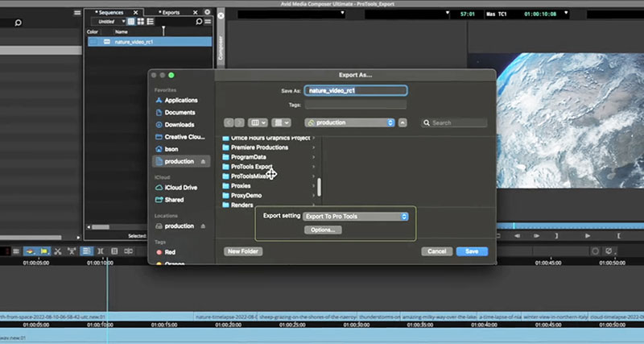This screenshot has width=644, height=344.
Task: Click the Options... button
Action: (x=323, y=230)
